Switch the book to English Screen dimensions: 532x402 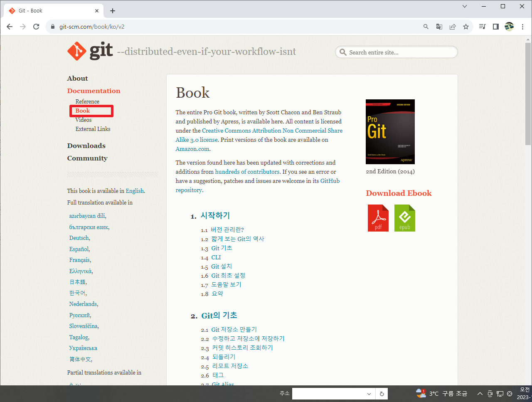pos(135,191)
